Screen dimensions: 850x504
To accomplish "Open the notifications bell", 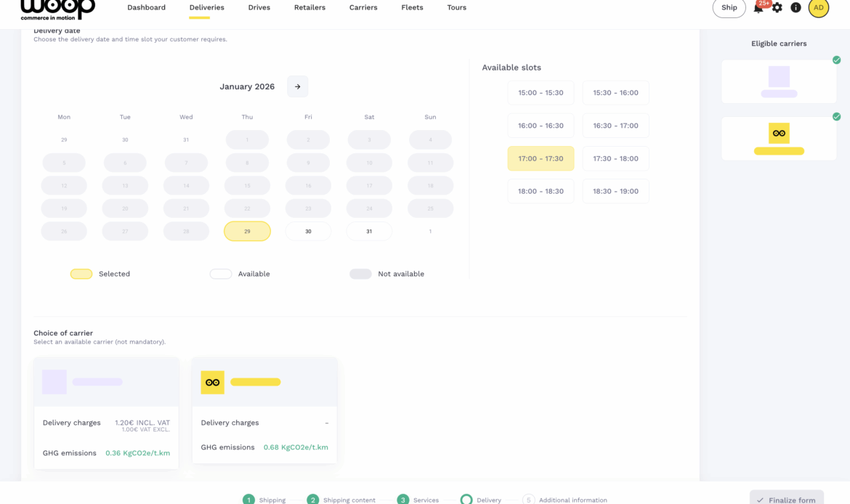I will point(758,8).
